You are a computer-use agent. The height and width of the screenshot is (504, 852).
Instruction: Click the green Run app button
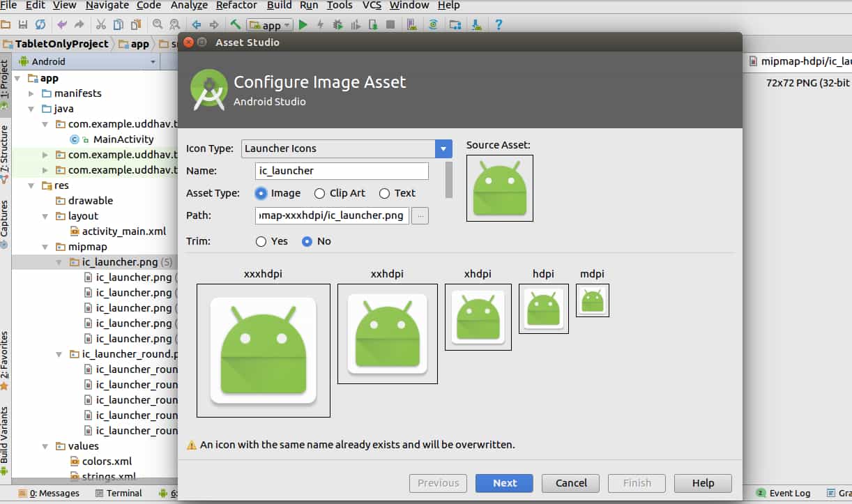[303, 24]
